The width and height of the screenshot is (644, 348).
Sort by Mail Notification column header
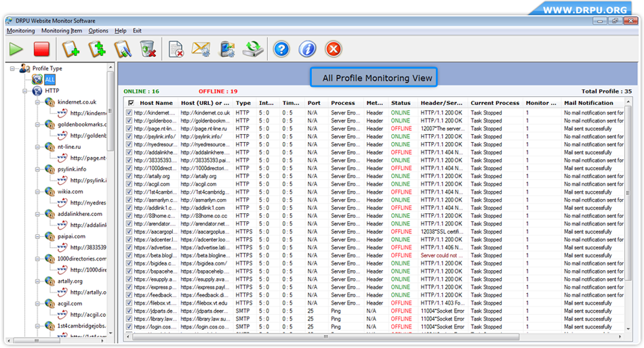588,103
